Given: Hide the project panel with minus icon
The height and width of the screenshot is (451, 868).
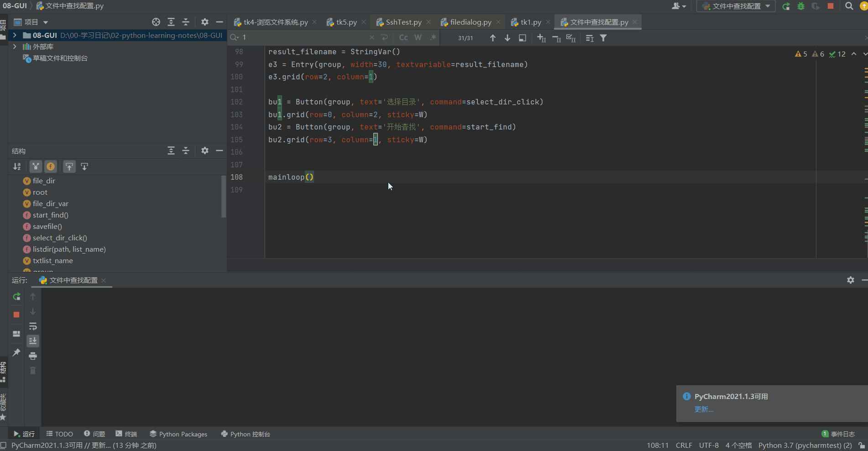Looking at the screenshot, I should click(220, 22).
